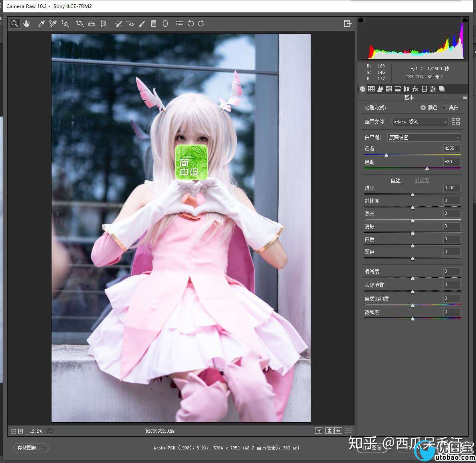
Task: Select the Targeted Adjustment tool
Action: pos(65,24)
